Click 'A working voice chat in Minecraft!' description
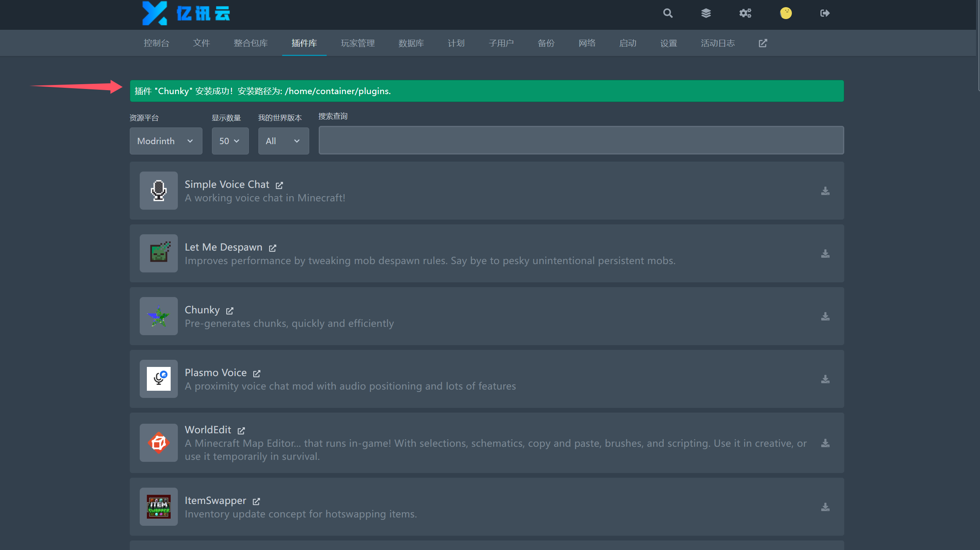 click(265, 198)
